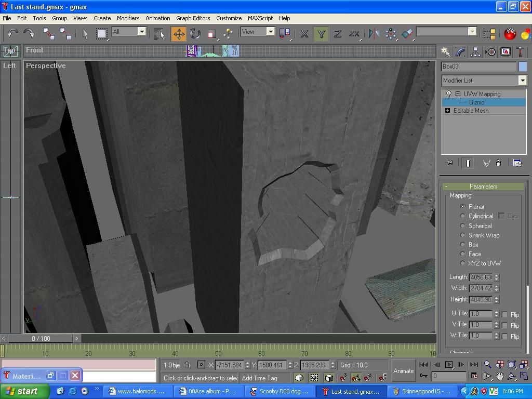Screen dimensions: 532x399
Task: Click the Box03 object color swatch
Action: [523, 66]
